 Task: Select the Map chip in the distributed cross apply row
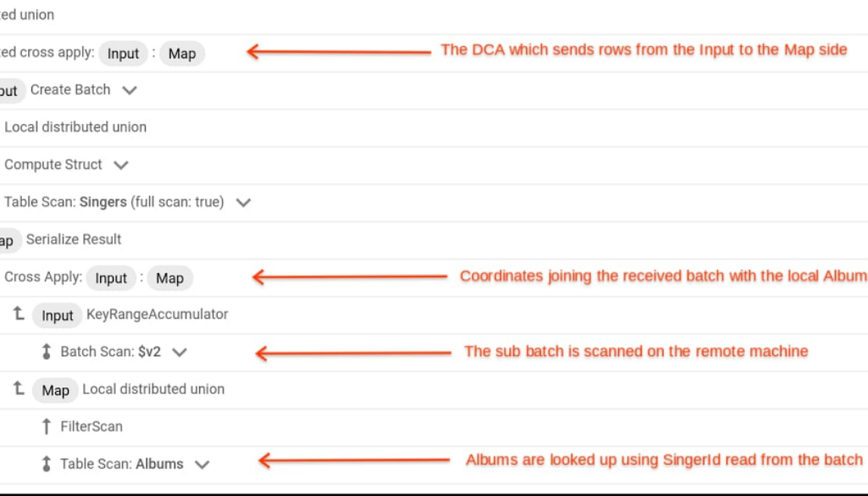pyautogui.click(x=181, y=53)
